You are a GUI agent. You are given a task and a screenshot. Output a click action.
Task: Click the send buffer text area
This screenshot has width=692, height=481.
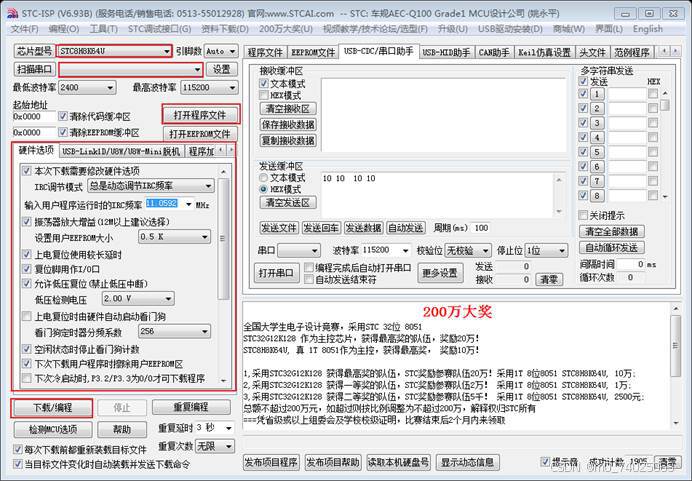pos(437,195)
